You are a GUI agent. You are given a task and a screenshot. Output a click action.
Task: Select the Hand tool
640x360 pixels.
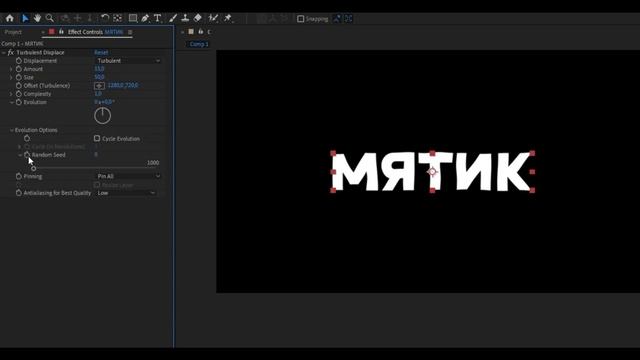37,18
